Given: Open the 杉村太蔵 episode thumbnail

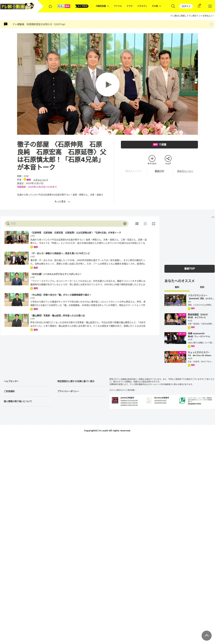Looking at the screenshot, I should pyautogui.click(x=17, y=279).
